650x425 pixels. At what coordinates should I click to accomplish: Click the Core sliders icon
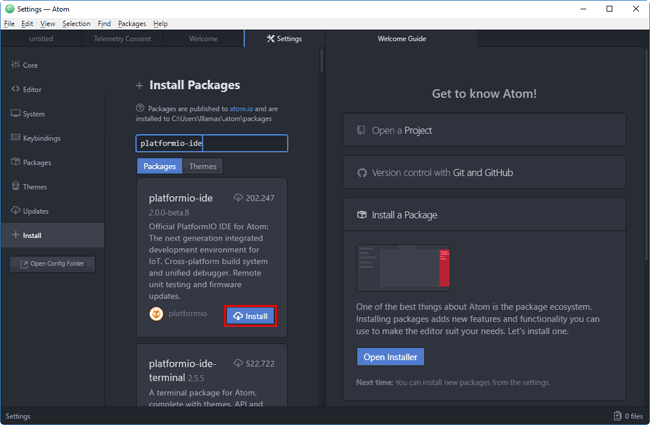(15, 65)
